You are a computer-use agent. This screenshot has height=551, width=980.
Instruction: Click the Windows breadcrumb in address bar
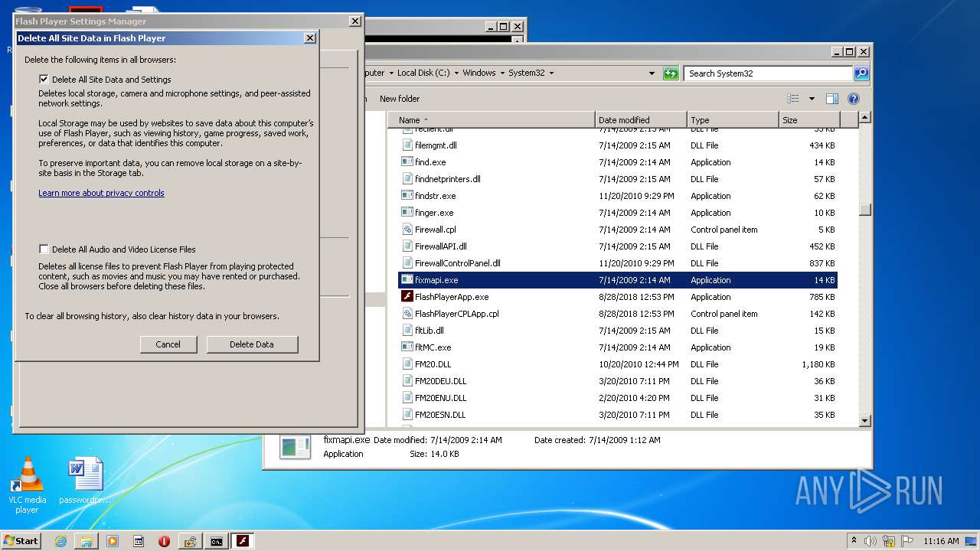479,73
